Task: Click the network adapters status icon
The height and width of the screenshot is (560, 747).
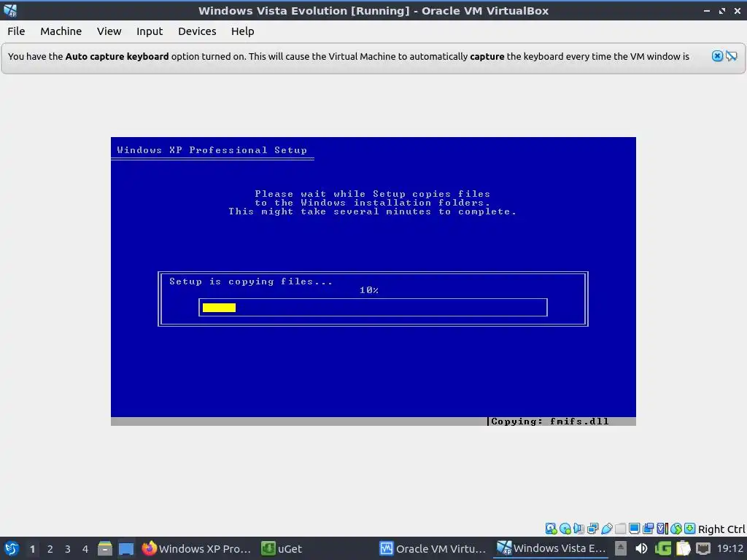Action: click(593, 529)
